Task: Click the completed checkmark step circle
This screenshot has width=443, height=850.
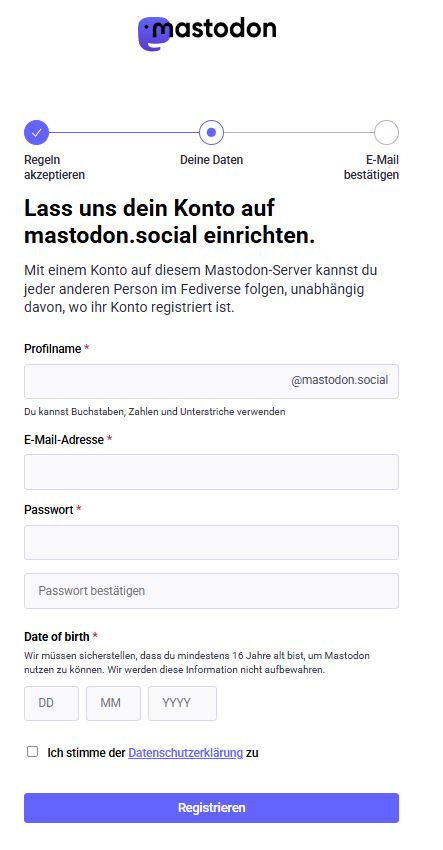Action: (x=36, y=132)
